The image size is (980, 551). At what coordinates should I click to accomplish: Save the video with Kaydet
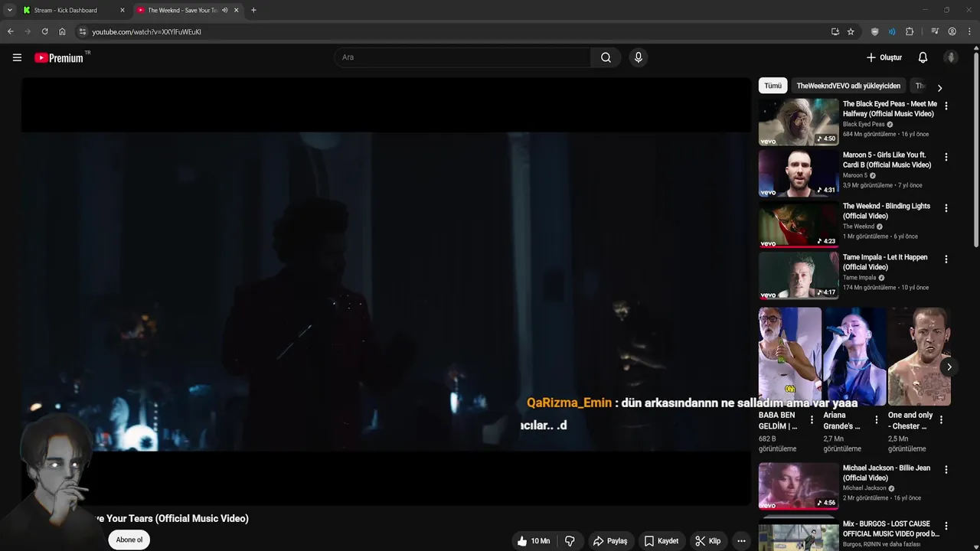coord(661,541)
